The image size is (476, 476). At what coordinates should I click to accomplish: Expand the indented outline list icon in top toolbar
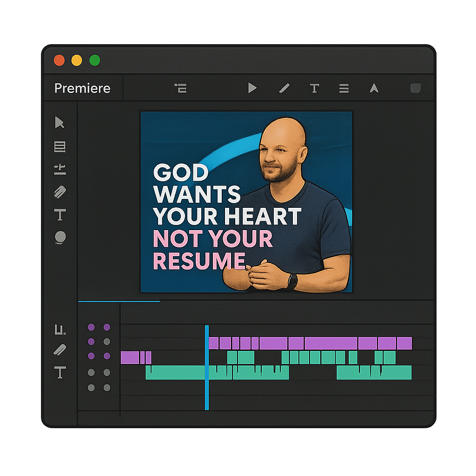coord(180,88)
